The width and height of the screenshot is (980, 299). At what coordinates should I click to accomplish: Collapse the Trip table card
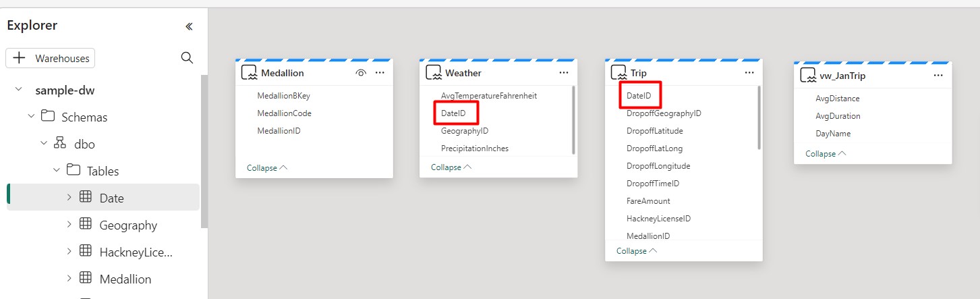coord(636,251)
